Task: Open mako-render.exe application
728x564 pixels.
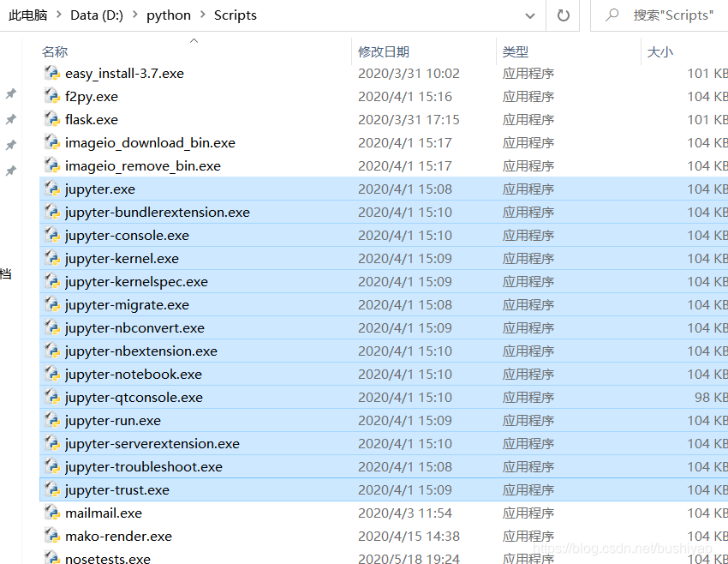Action: click(117, 535)
